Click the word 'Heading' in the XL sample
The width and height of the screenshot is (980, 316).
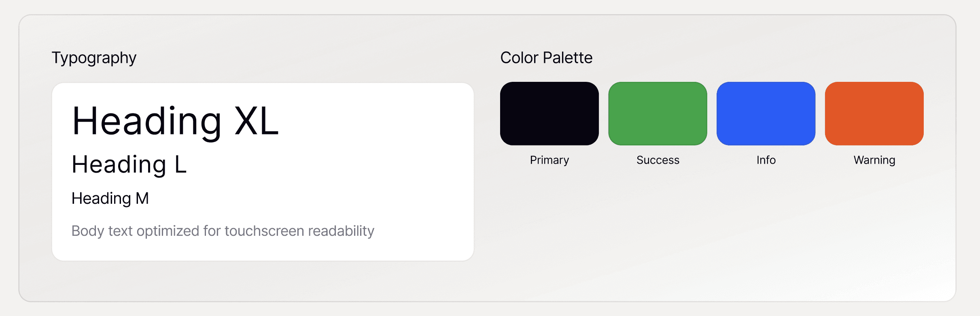point(146,121)
